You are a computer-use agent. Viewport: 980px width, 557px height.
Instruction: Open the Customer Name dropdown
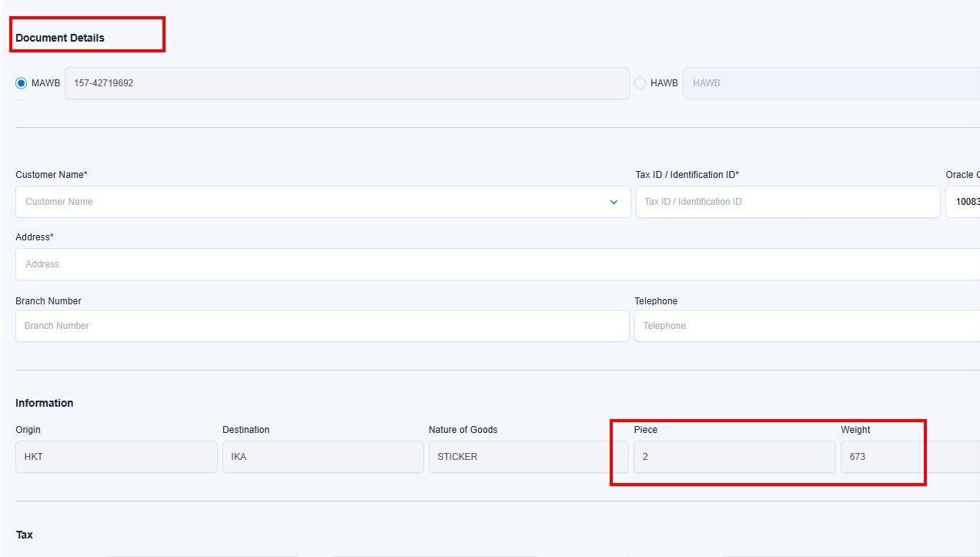click(x=308, y=202)
